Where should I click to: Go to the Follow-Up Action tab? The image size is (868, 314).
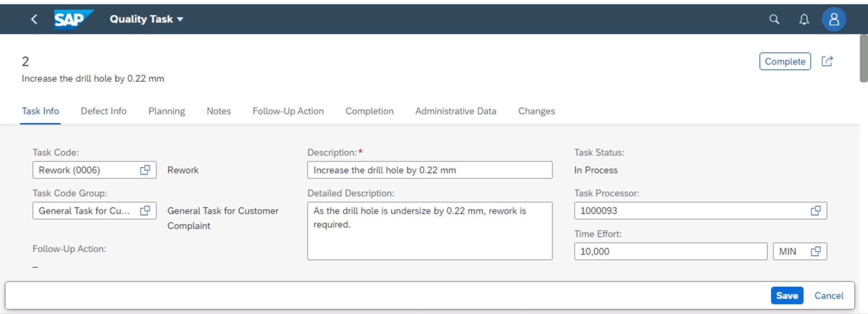(x=288, y=111)
